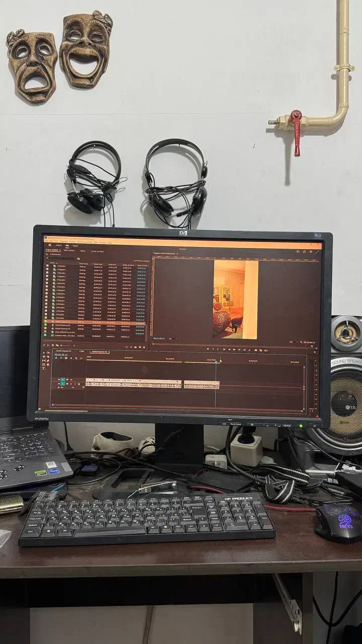Select the Razor tool

(48, 357)
